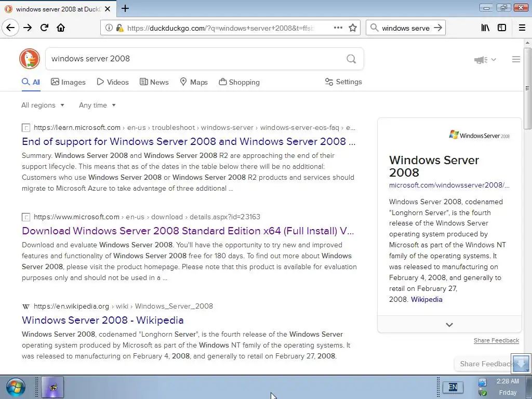Open Windows Server 2008 - Wikipedia result
The width and height of the screenshot is (532, 399).
point(103,320)
